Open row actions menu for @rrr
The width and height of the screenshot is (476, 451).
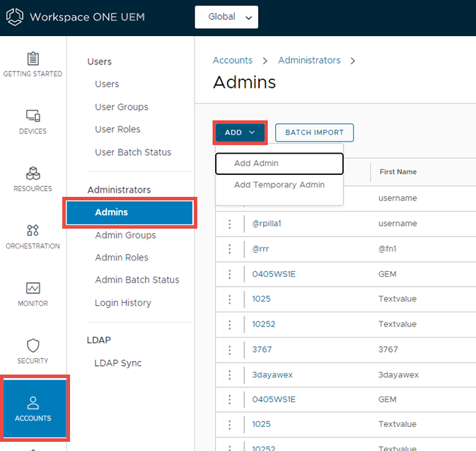(229, 249)
